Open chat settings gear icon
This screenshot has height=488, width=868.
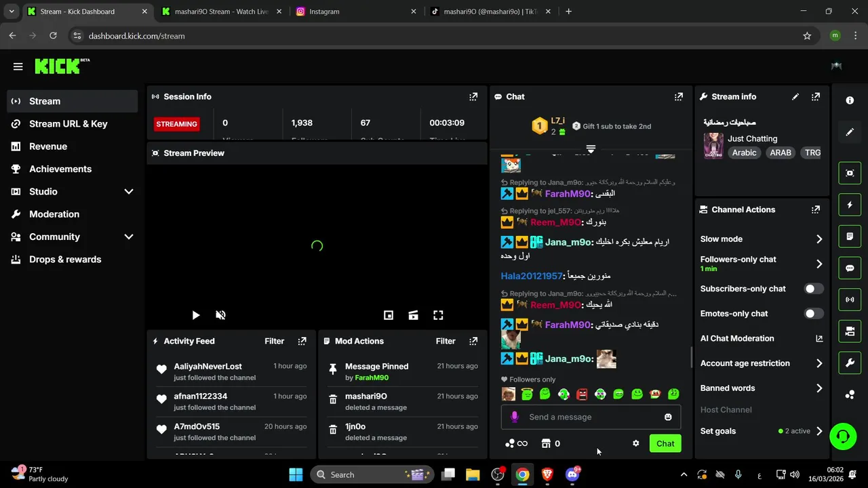(x=635, y=443)
